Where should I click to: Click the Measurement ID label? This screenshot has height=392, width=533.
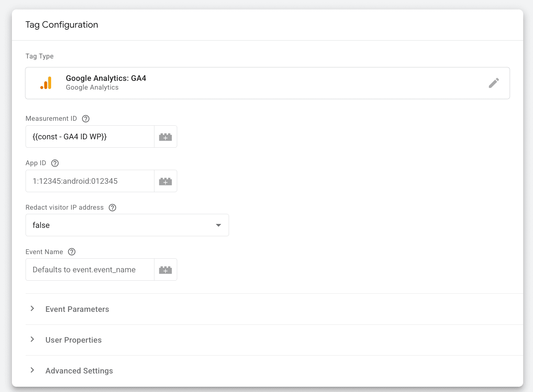[x=51, y=119]
